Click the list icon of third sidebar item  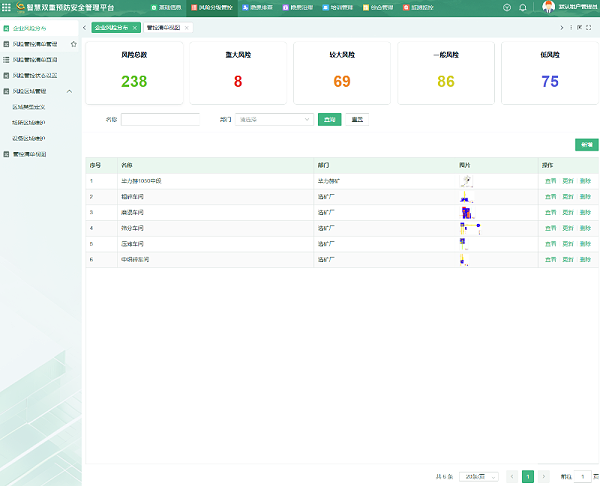pyautogui.click(x=6, y=60)
